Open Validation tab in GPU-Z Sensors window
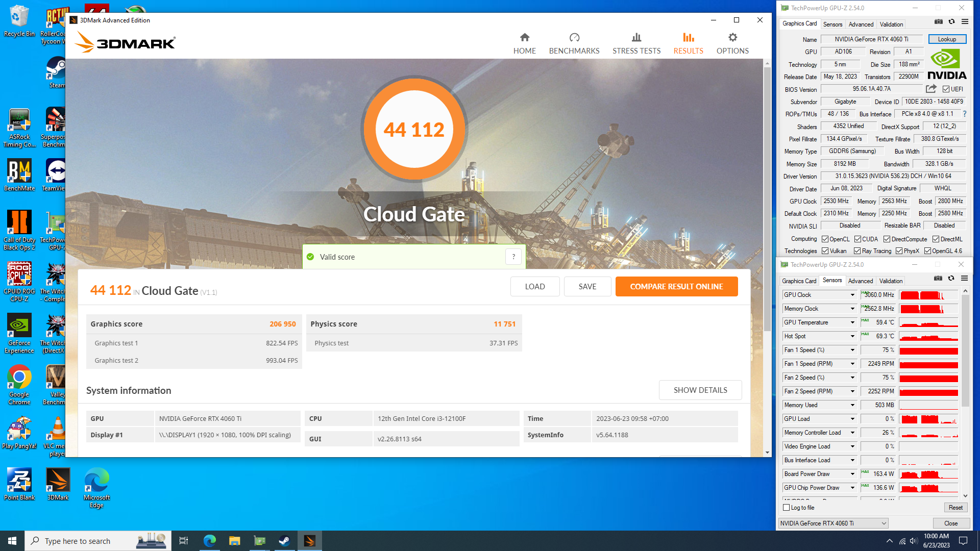Image resolution: width=980 pixels, height=551 pixels. (x=891, y=281)
